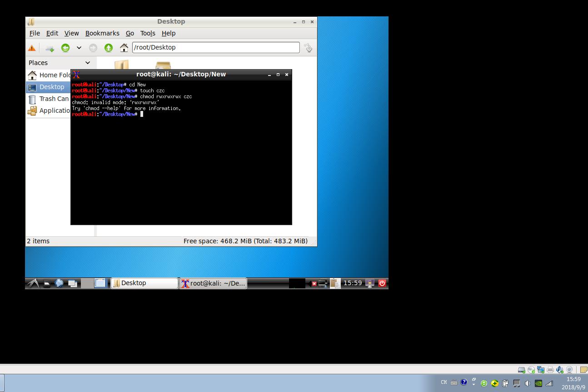Screen dimensions: 588x392
Task: Click VM hard disk status icon
Action: 522,370
